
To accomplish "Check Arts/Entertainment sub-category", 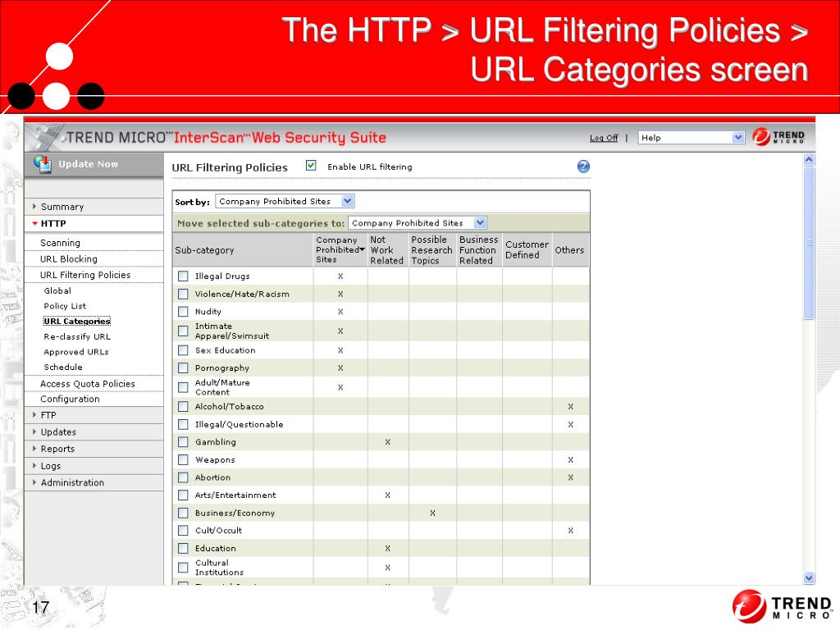I will [x=183, y=495].
